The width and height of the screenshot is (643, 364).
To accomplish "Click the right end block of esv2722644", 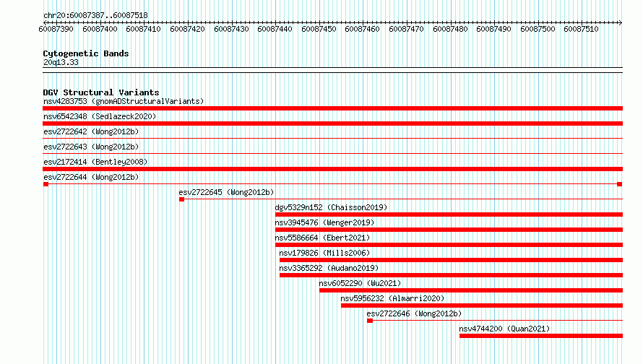I will point(620,184).
